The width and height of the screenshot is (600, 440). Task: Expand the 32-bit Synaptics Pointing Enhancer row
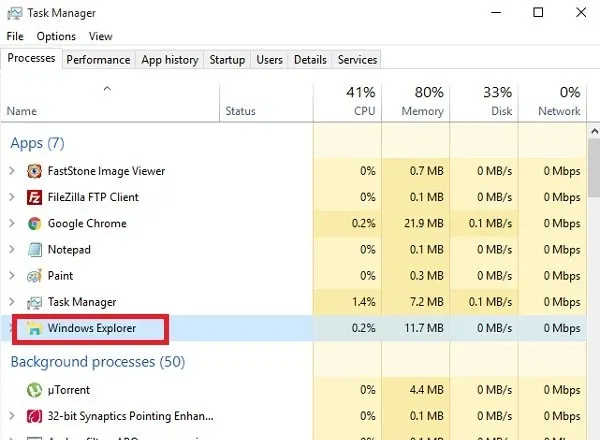[12, 416]
